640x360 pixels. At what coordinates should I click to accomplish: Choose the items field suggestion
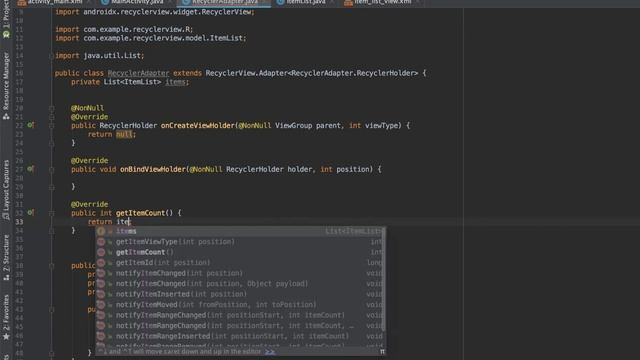[240, 231]
